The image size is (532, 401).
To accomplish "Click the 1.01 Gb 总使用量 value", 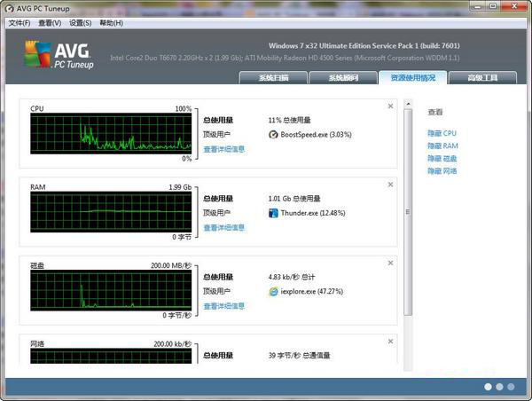I will tap(294, 199).
